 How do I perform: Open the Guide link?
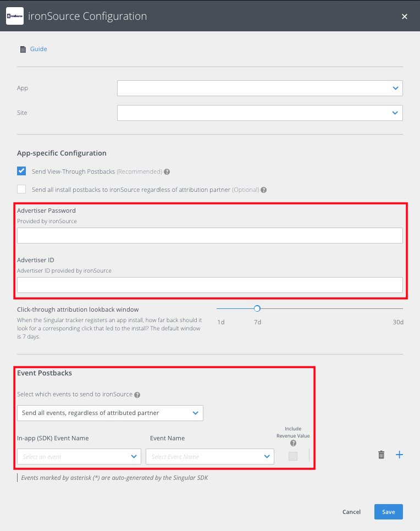pyautogui.click(x=38, y=49)
